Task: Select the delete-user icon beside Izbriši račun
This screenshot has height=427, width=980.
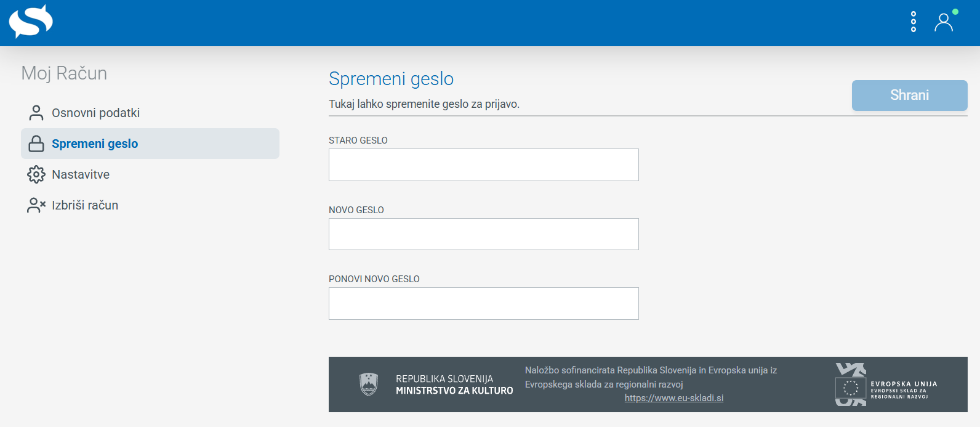Action: click(36, 205)
